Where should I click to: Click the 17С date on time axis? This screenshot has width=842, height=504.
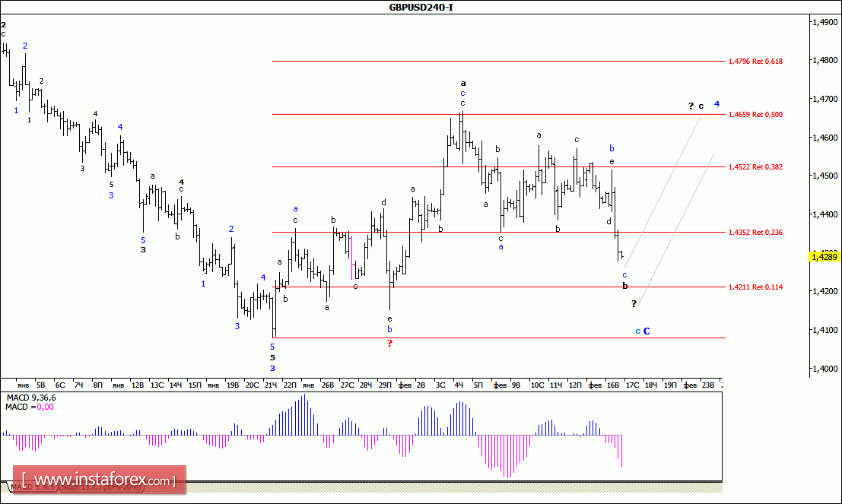point(633,385)
